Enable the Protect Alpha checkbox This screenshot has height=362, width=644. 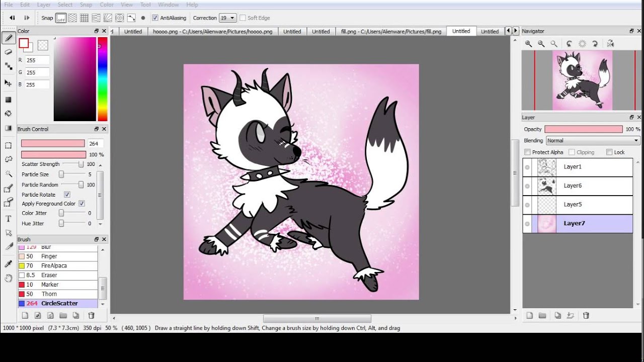pos(527,152)
